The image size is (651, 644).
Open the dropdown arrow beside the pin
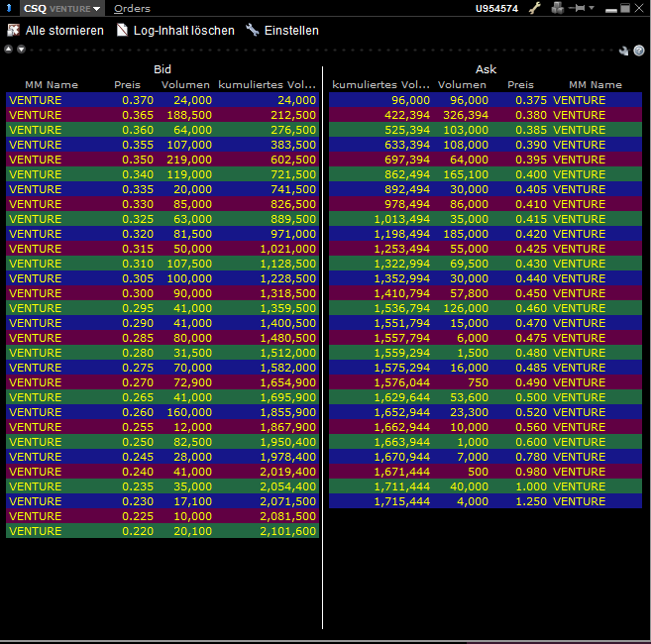click(592, 8)
